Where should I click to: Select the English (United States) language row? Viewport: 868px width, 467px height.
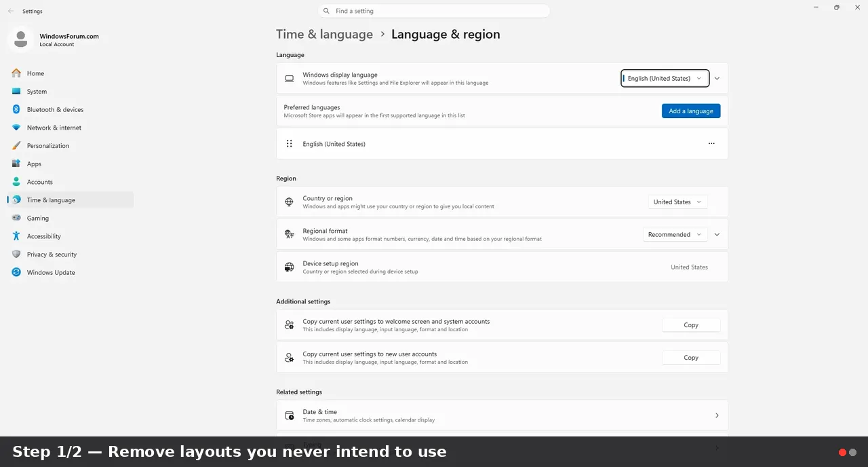click(x=502, y=144)
